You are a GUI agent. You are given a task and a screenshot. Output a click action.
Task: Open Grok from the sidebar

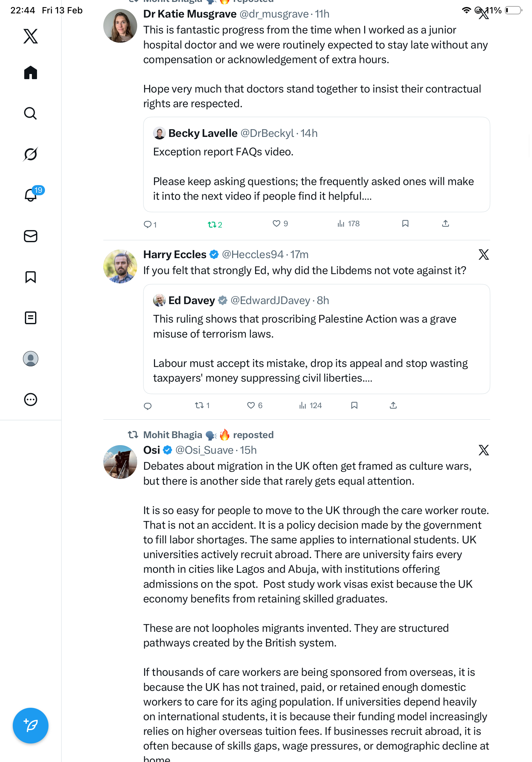click(x=31, y=154)
